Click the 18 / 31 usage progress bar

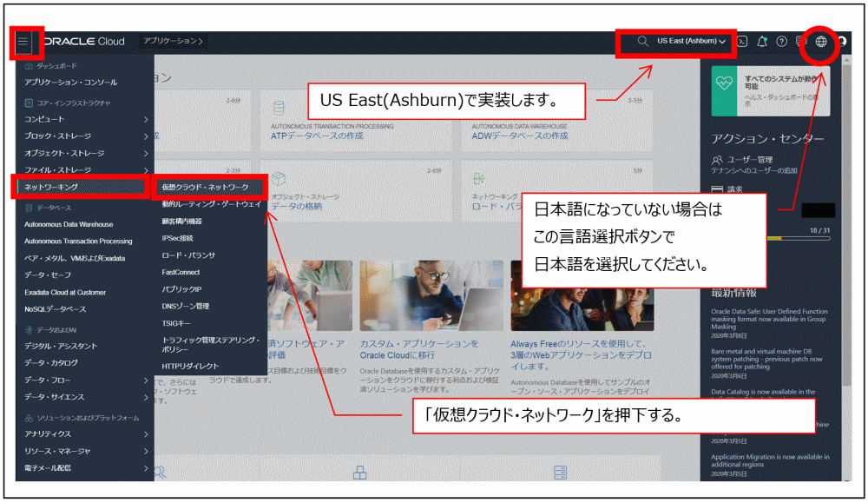point(799,238)
